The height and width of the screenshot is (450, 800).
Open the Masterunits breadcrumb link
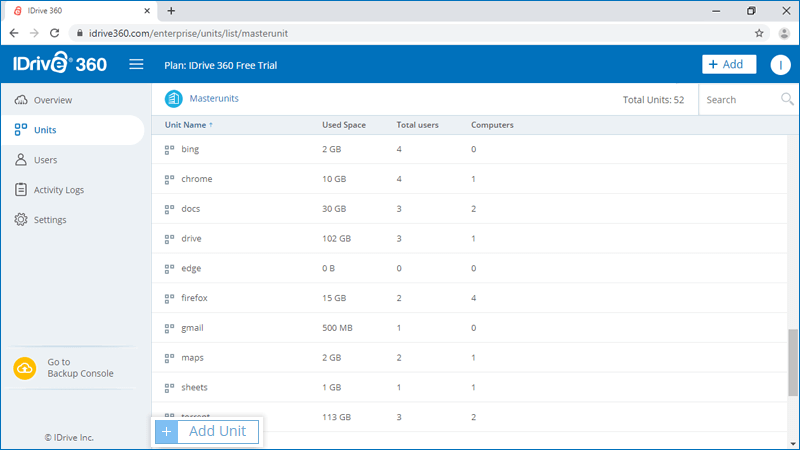[x=214, y=98]
